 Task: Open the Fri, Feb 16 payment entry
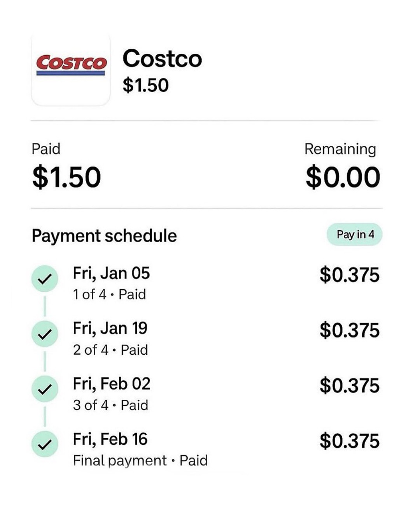click(x=110, y=439)
